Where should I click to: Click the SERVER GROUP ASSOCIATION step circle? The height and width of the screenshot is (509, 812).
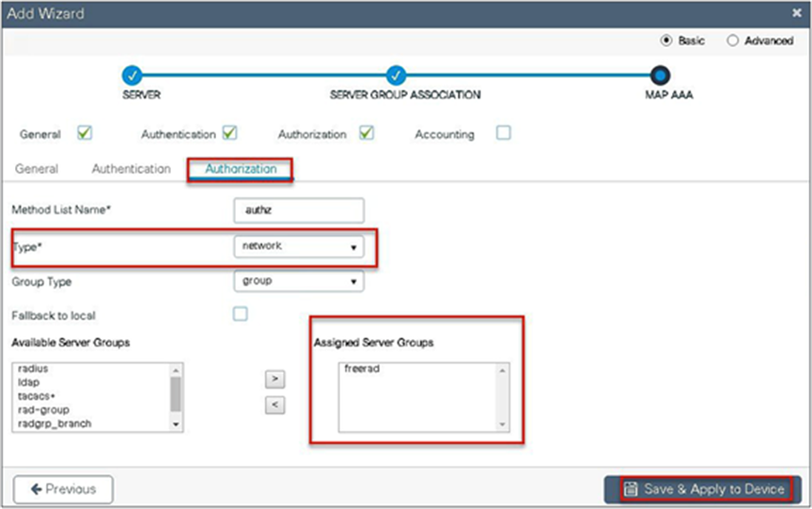397,75
